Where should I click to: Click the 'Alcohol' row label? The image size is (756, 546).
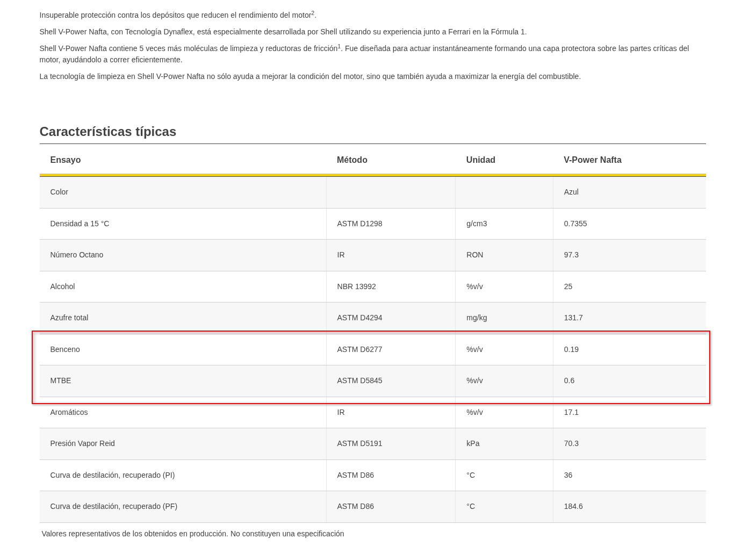pos(62,286)
